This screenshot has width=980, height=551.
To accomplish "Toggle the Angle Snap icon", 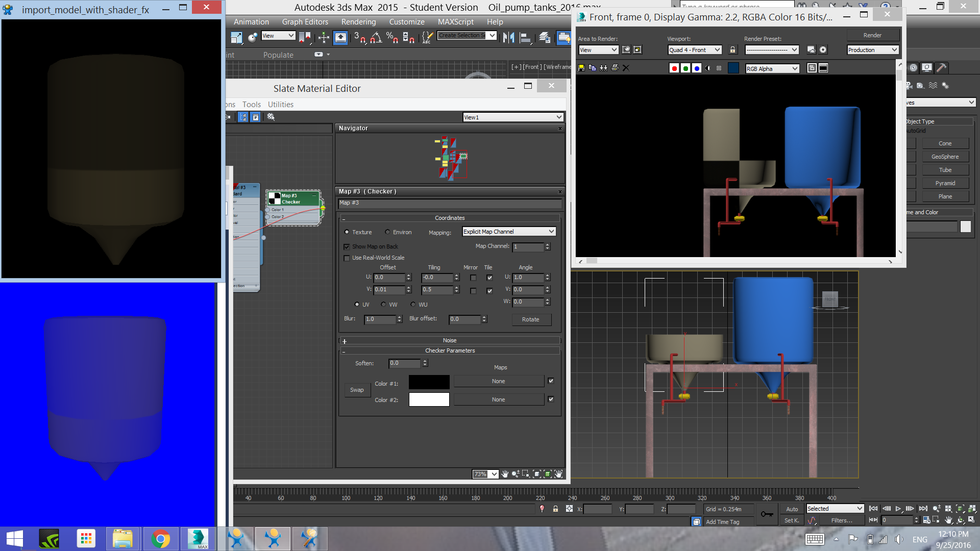I will (x=376, y=37).
